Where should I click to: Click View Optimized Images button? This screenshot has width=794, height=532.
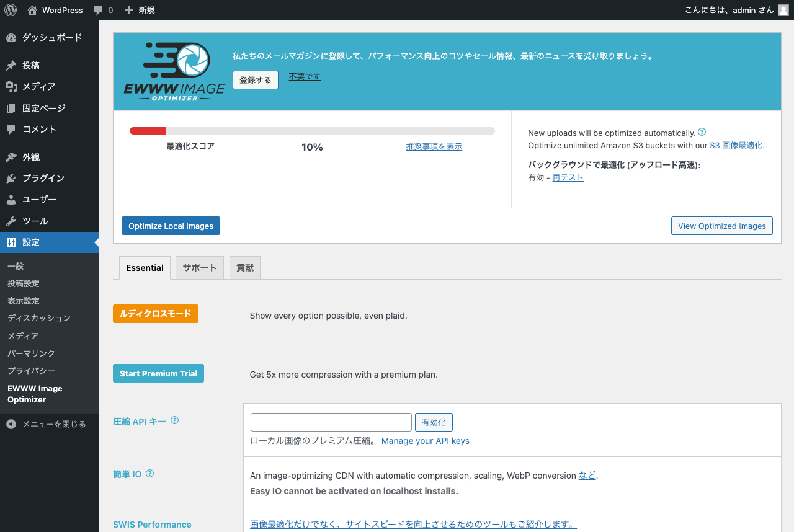point(722,226)
